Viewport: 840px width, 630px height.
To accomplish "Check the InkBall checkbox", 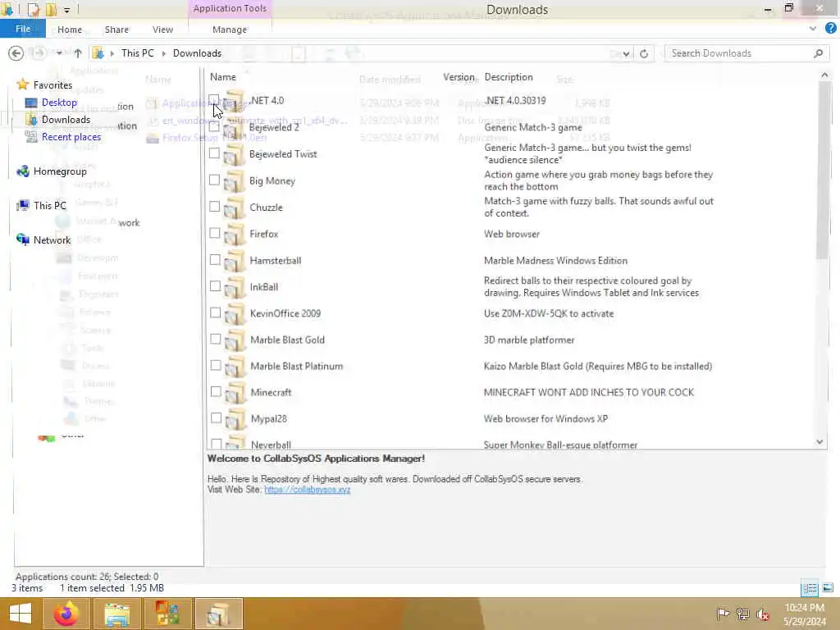I will [x=215, y=286].
